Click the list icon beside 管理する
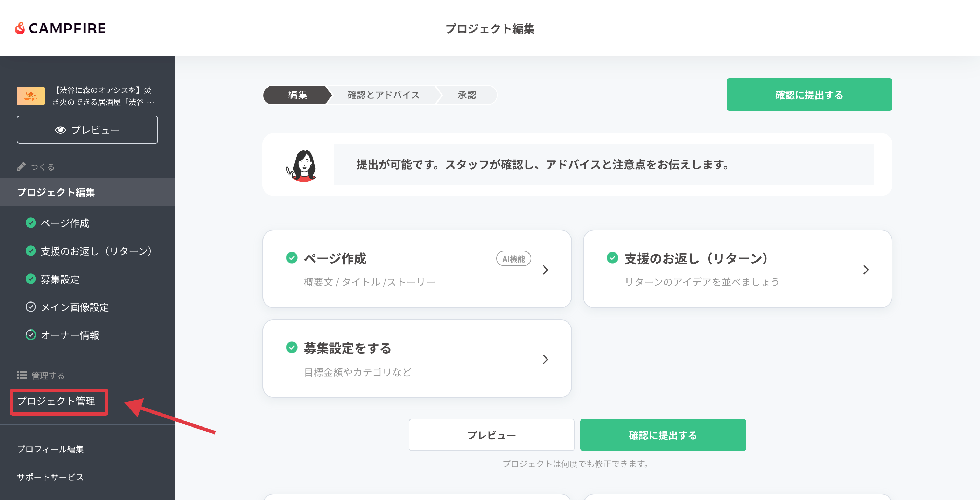The image size is (980, 500). 22,376
